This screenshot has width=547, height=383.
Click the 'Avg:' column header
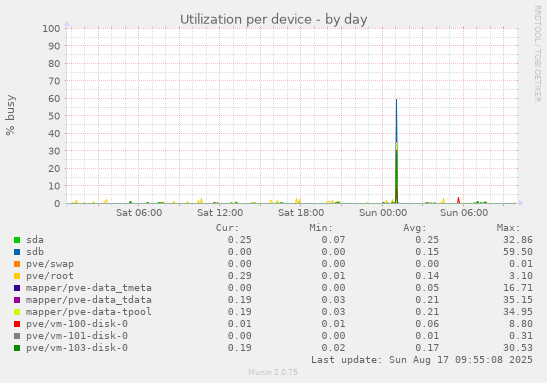(415, 228)
